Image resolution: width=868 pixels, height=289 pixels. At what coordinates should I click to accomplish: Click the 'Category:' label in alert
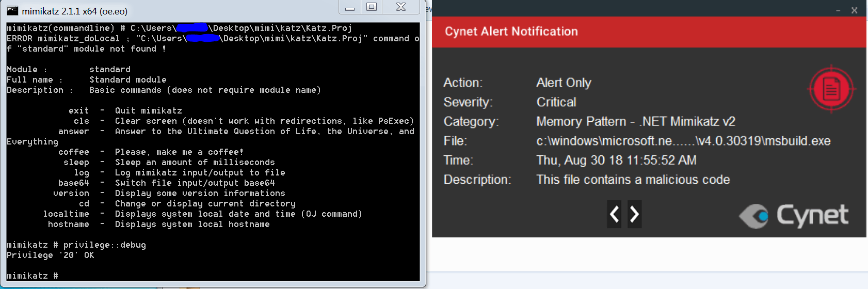[471, 121]
